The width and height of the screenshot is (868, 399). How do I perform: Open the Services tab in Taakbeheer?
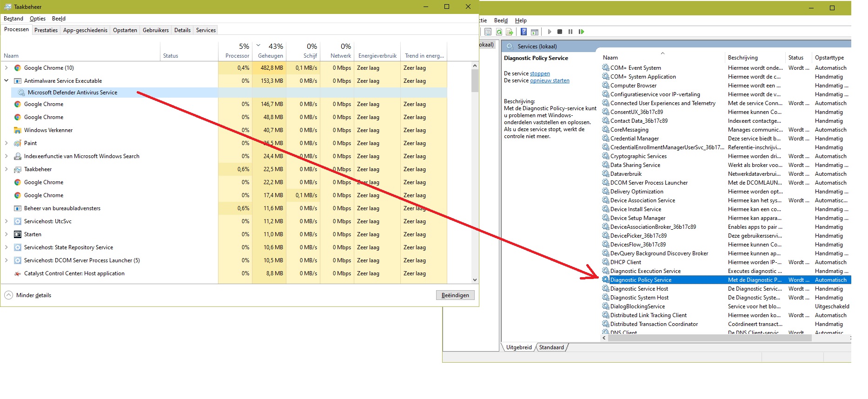(206, 30)
